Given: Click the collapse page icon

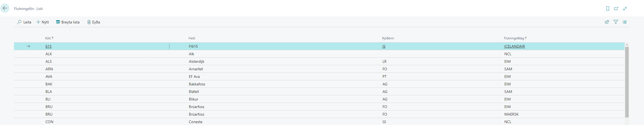Looking at the screenshot, I should click(x=625, y=9).
